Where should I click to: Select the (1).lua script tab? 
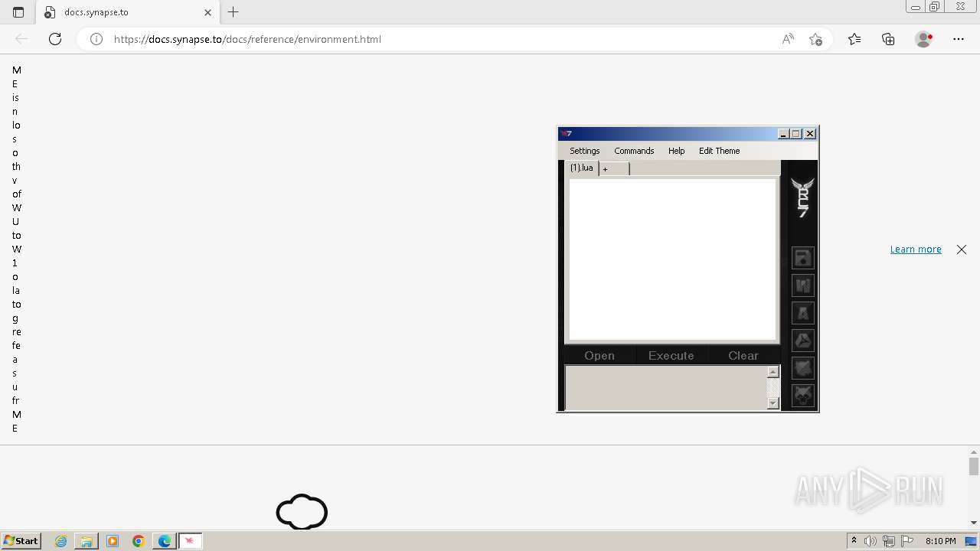(x=582, y=168)
